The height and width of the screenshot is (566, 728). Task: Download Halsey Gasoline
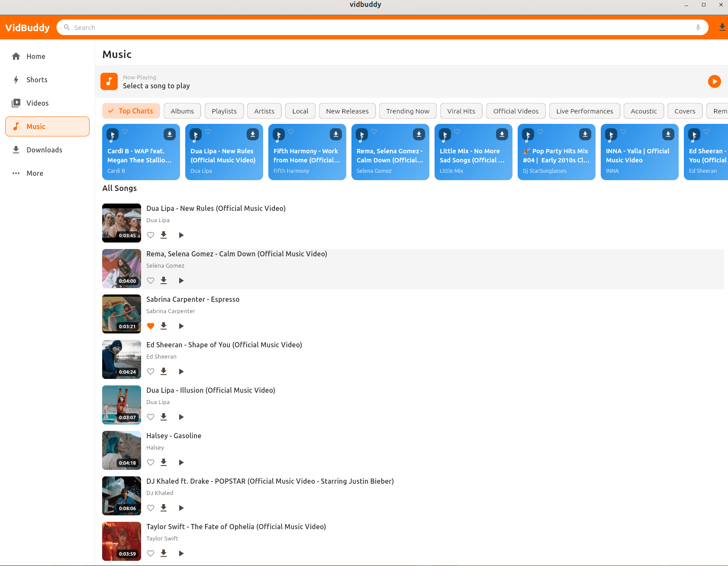(x=164, y=462)
